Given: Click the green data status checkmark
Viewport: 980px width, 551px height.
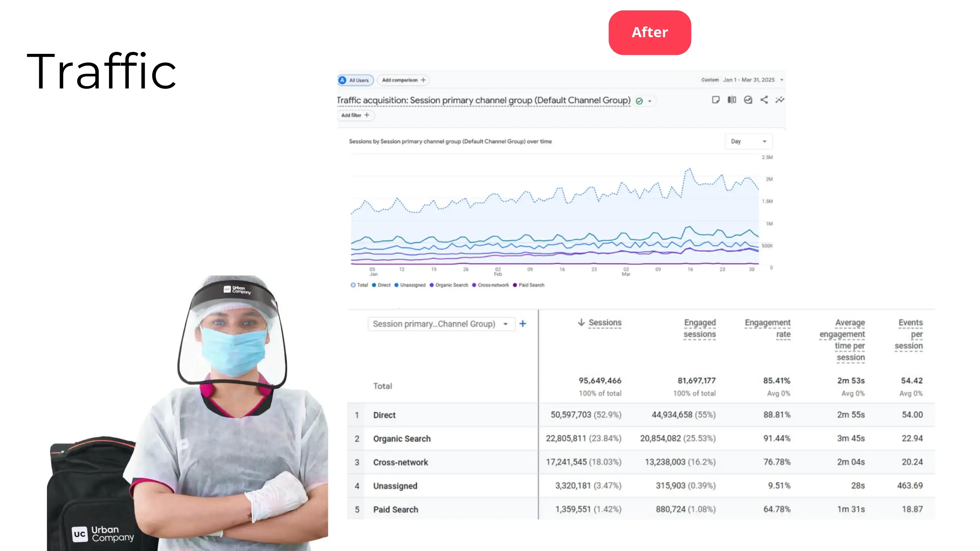Looking at the screenshot, I should pos(640,101).
